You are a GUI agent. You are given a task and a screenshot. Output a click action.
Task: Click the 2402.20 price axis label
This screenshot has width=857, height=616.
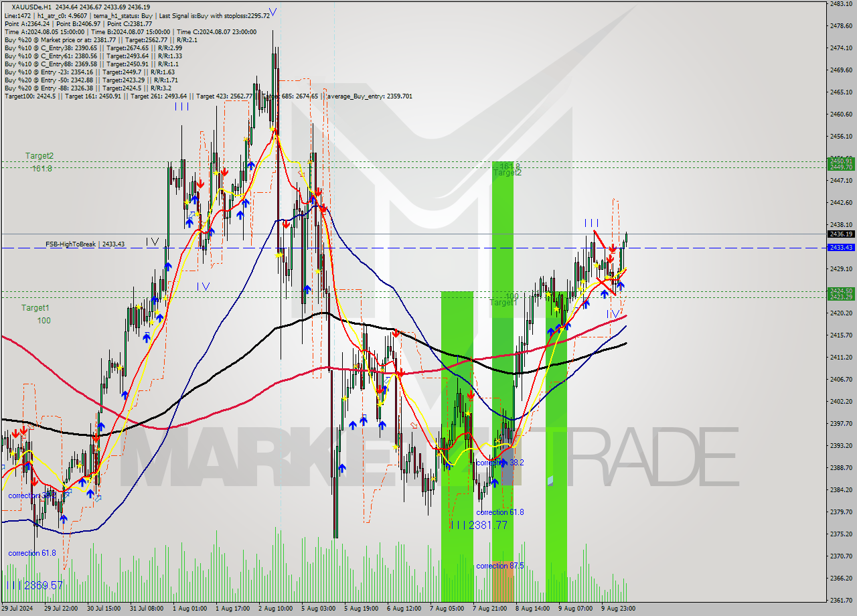(841, 401)
